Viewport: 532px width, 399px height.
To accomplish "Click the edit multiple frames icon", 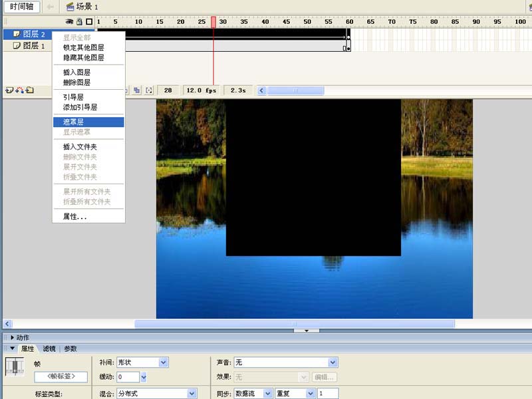I will tap(137, 90).
